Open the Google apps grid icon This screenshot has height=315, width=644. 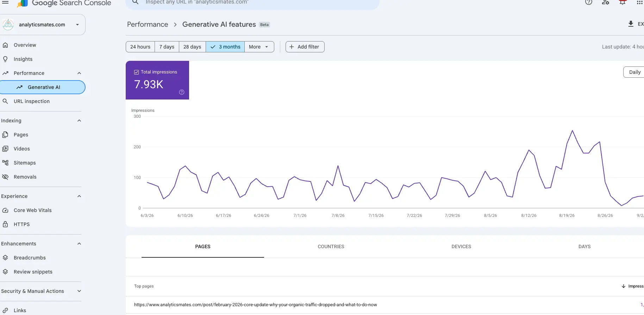(639, 2)
